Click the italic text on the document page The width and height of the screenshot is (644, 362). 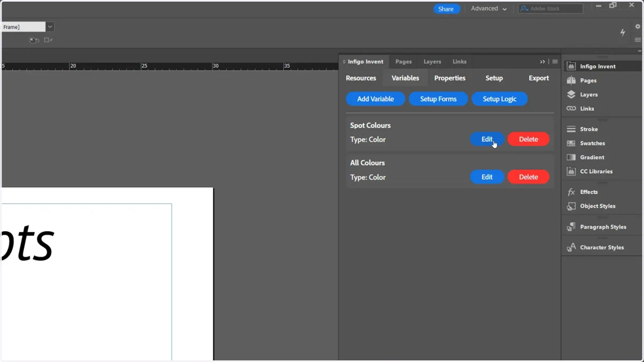click(x=28, y=244)
